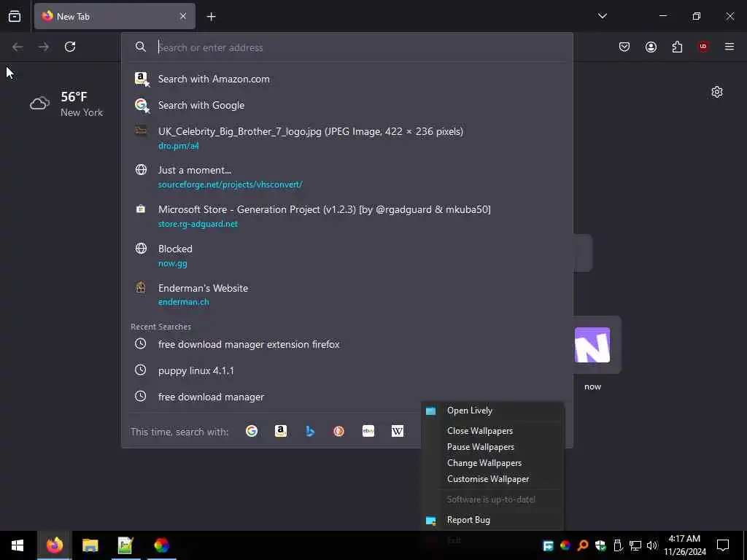
Task: Search this time with Wikipedia icon
Action: [398, 431]
